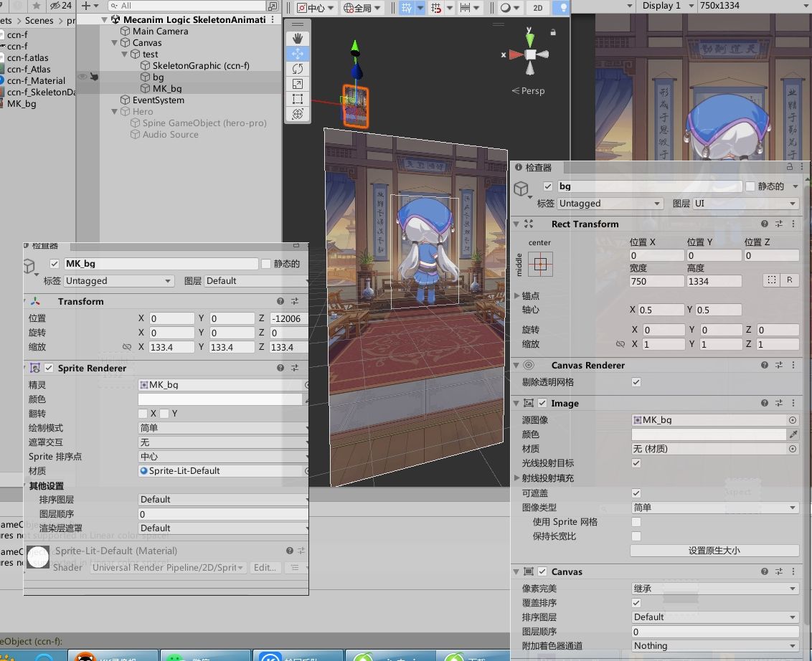Toggle Scene lighting bulb icon
This screenshot has width=812, height=661.
563,7
